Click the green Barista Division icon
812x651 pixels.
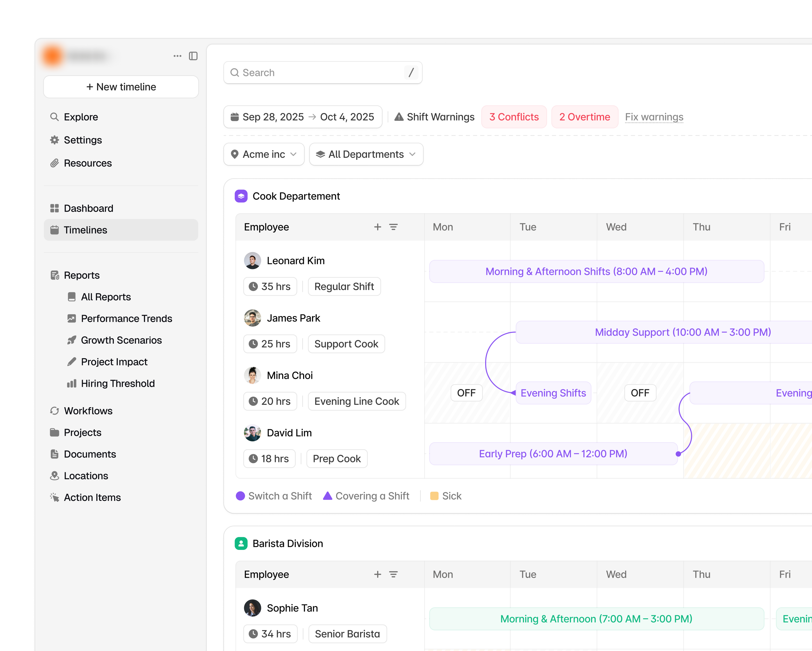coord(241,543)
